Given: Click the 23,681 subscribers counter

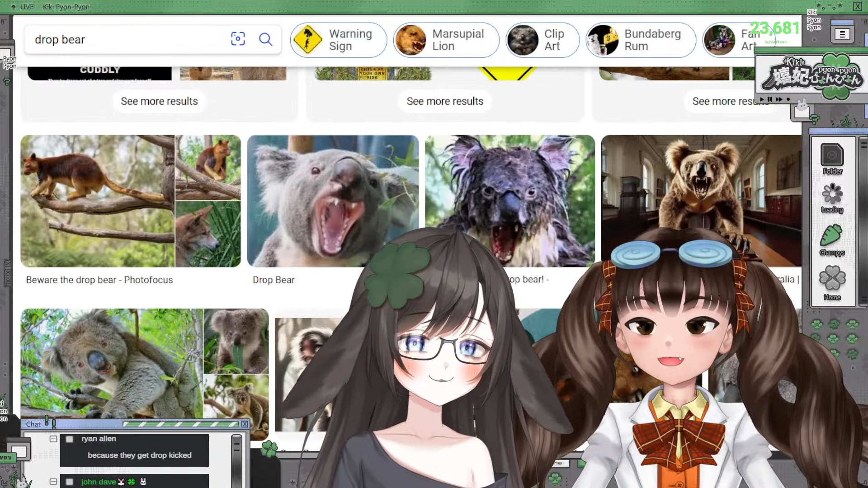Looking at the screenshot, I should [775, 28].
